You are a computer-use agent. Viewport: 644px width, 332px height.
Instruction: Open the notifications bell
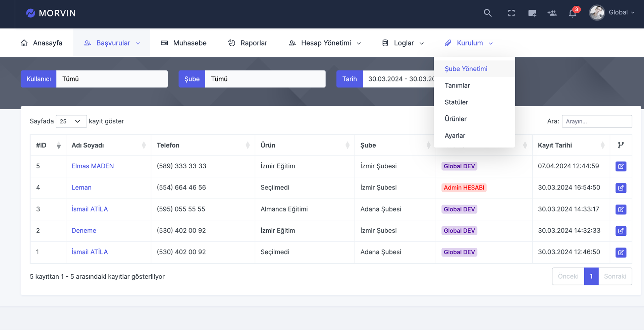(x=573, y=13)
